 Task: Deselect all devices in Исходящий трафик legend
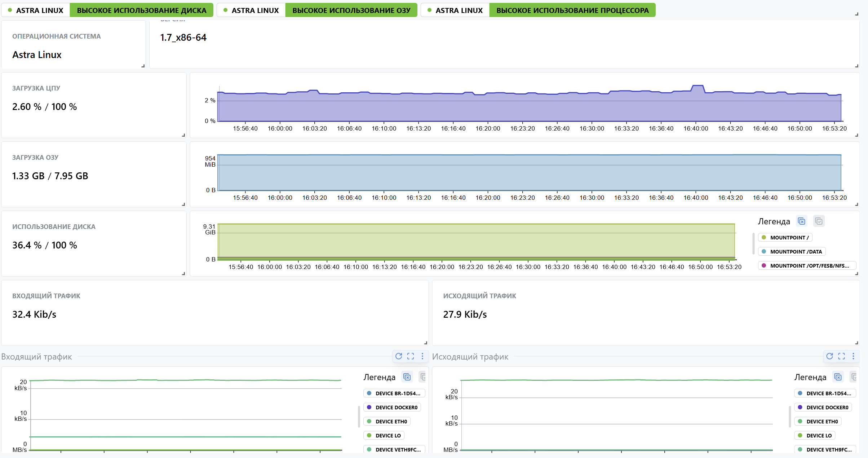click(838, 377)
